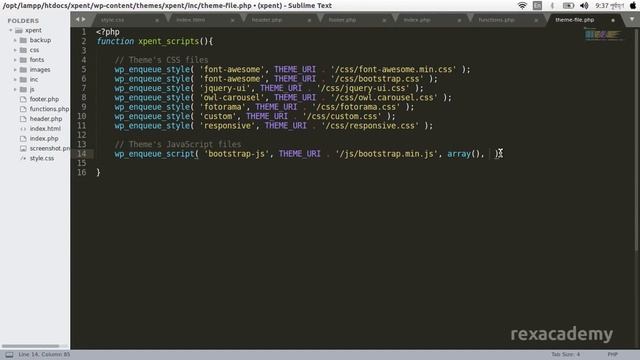
Task: Open the system session menu icon
Action: pyautogui.click(x=633, y=6)
